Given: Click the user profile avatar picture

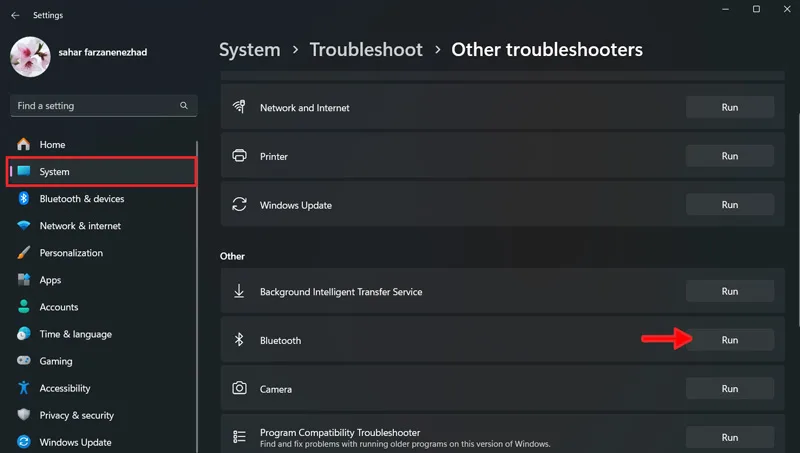Looking at the screenshot, I should (x=30, y=57).
